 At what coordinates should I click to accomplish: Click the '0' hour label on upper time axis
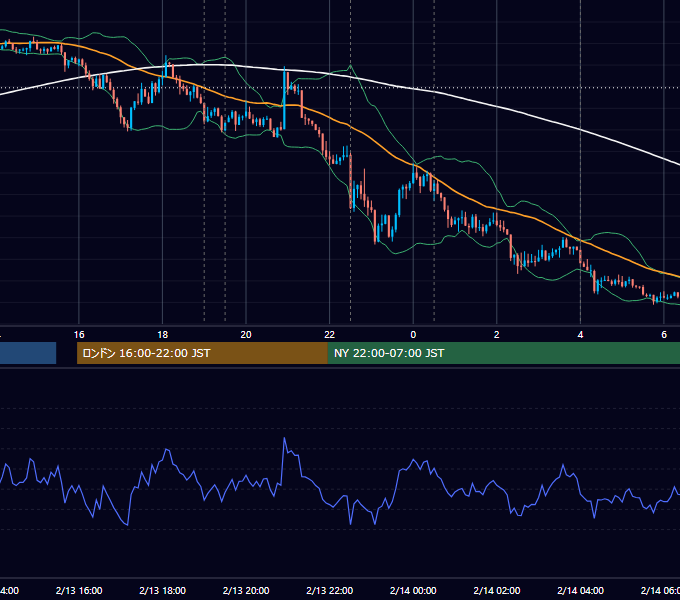point(413,335)
